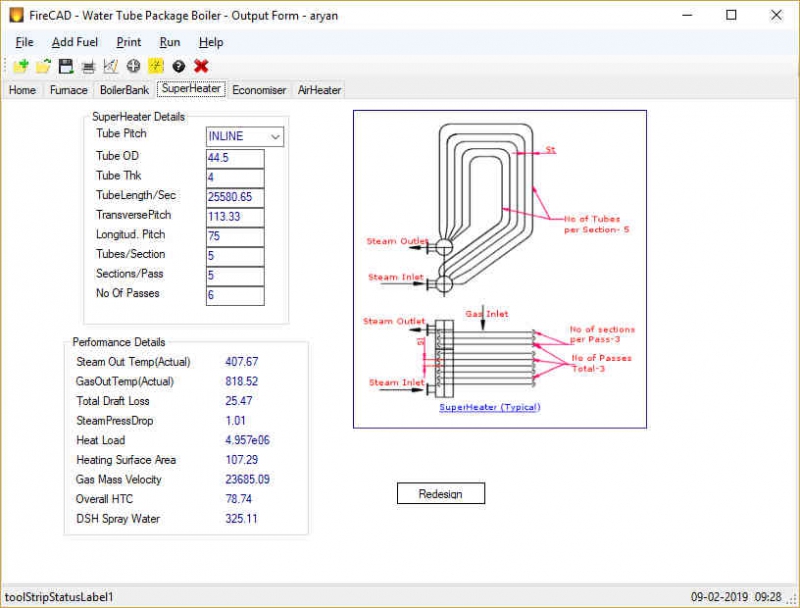Open the Furnace tab
This screenshot has height=608, width=800.
pos(68,89)
